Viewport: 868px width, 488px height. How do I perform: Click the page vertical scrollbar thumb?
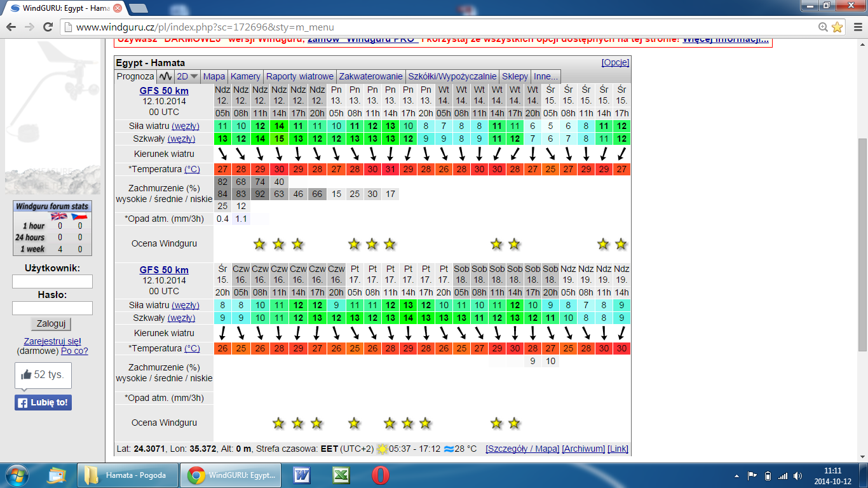pos(862,245)
